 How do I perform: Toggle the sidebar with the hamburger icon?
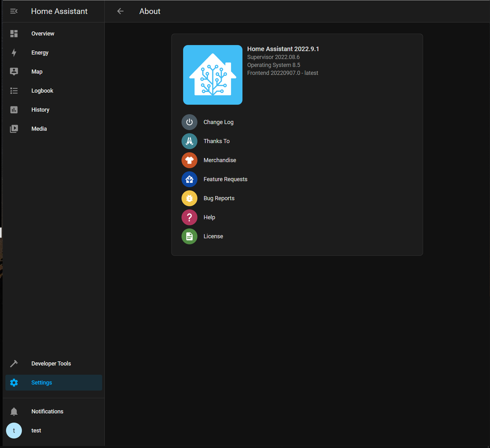pos(13,11)
